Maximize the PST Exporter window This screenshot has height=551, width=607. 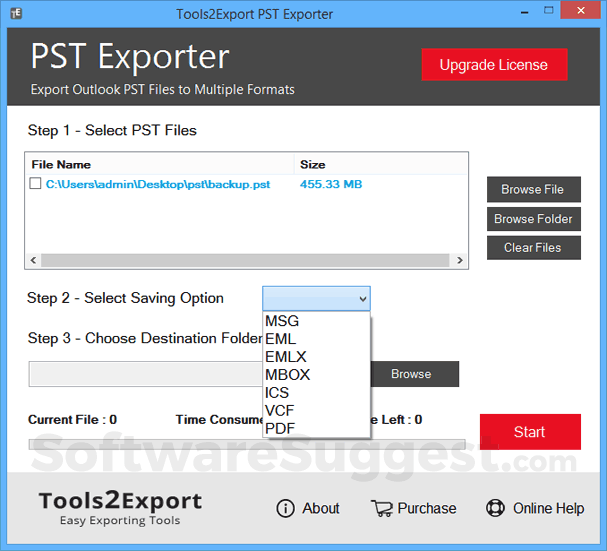pos(549,10)
